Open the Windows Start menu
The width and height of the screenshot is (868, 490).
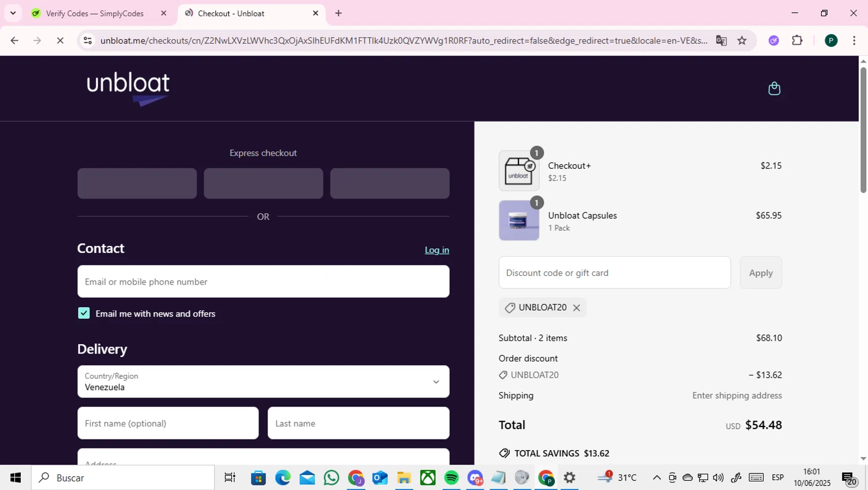(16, 478)
